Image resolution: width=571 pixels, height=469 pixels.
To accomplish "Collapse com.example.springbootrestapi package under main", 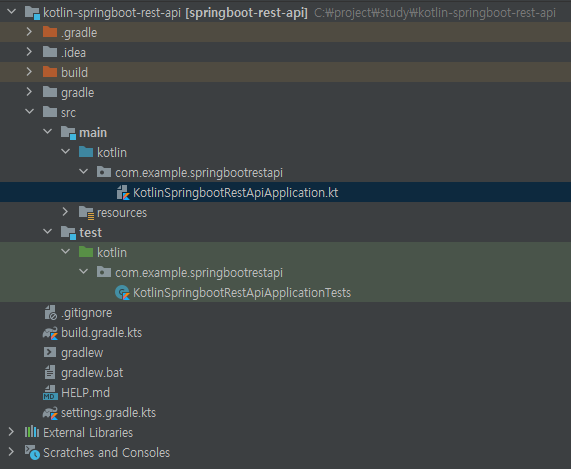I will [x=83, y=172].
